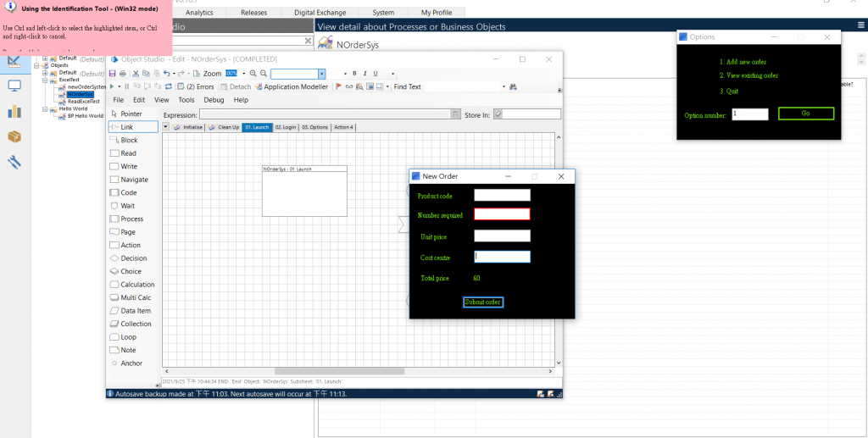Open the wrench system icon in sidebar
Image resolution: width=868 pixels, height=438 pixels.
pos(14,162)
